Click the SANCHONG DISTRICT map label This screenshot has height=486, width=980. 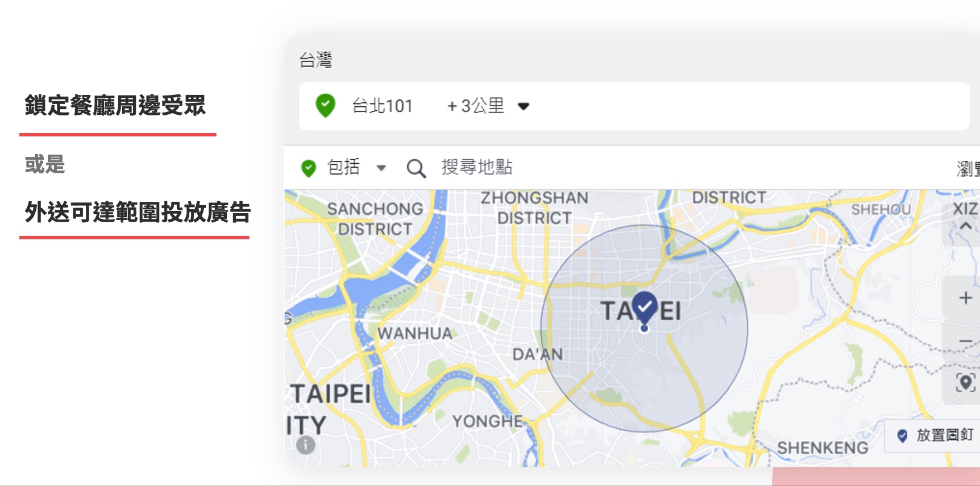tap(375, 219)
